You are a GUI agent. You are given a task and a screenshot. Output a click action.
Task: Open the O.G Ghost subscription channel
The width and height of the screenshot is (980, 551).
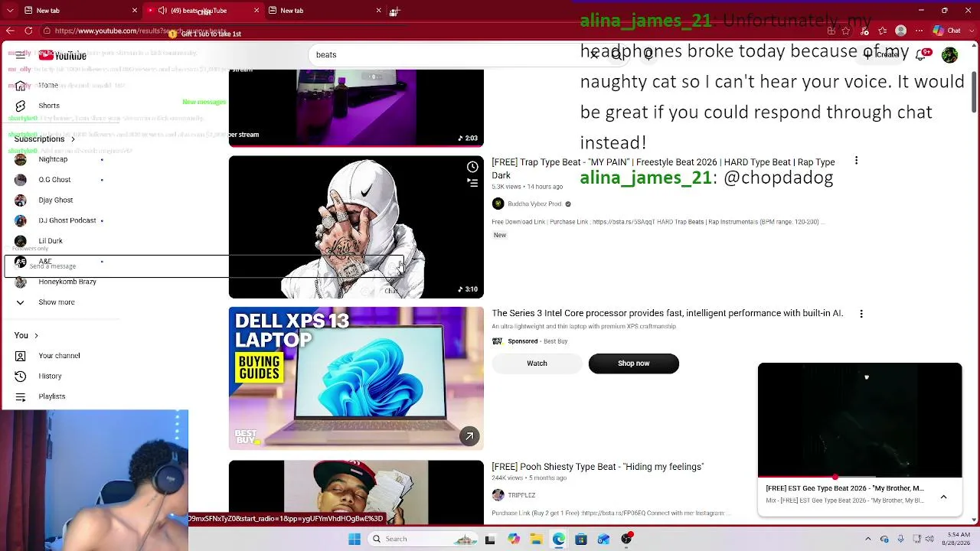[x=54, y=180]
